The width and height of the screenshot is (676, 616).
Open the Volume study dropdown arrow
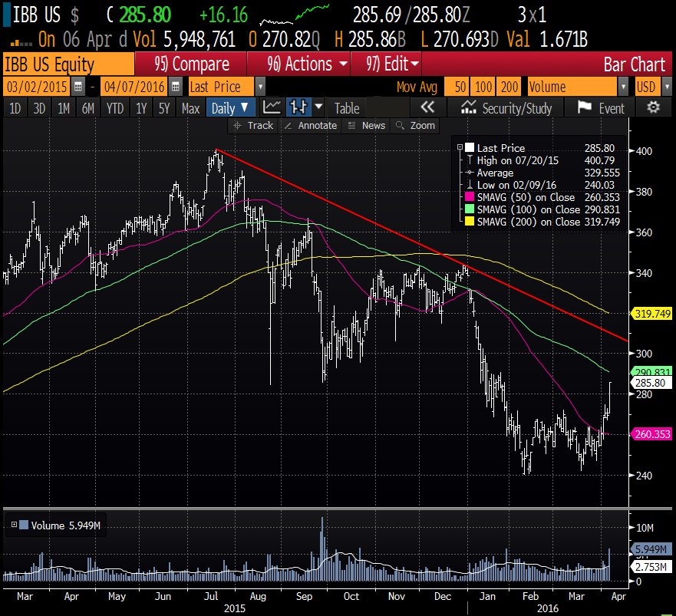click(x=623, y=87)
